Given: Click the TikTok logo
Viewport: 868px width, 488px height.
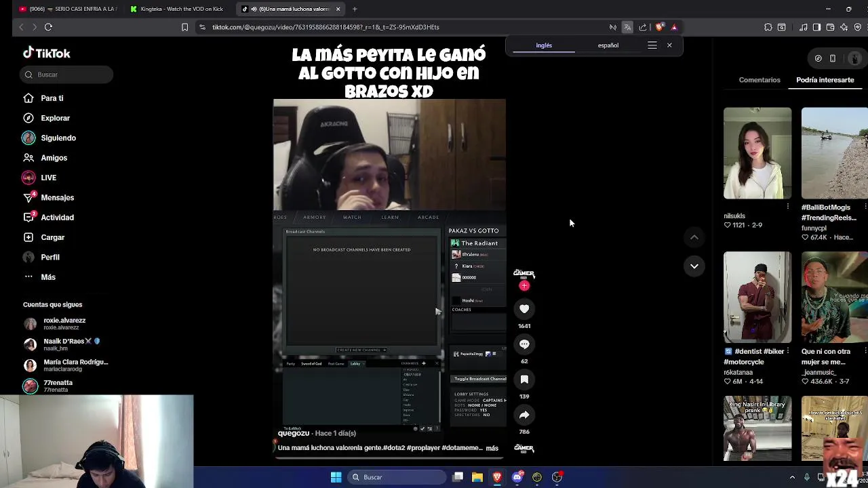Looking at the screenshot, I should [x=46, y=53].
